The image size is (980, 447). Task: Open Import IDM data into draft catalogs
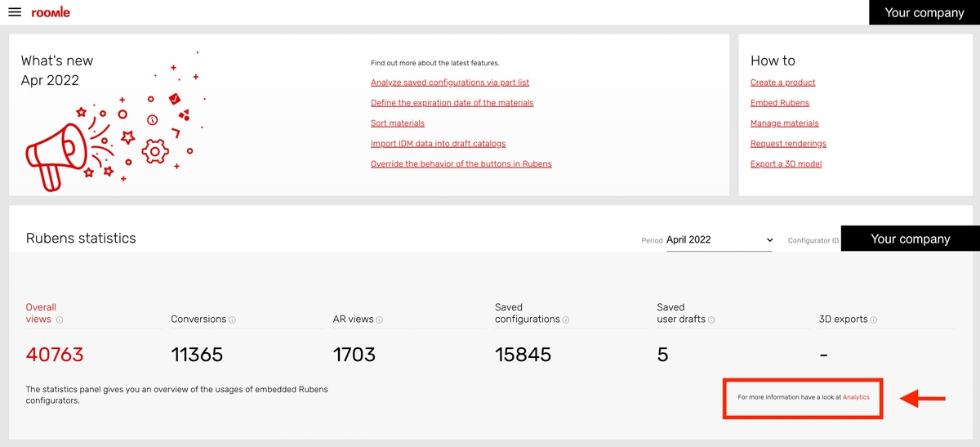tap(438, 144)
